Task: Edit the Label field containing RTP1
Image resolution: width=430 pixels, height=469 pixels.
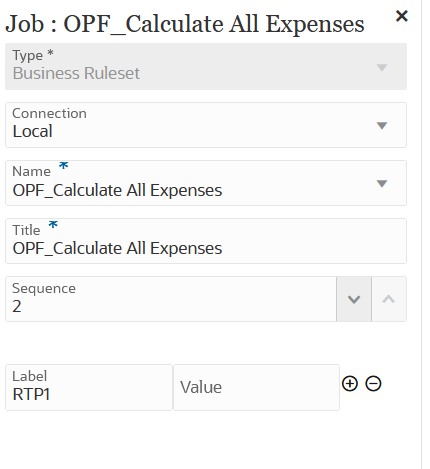Action: pos(89,387)
